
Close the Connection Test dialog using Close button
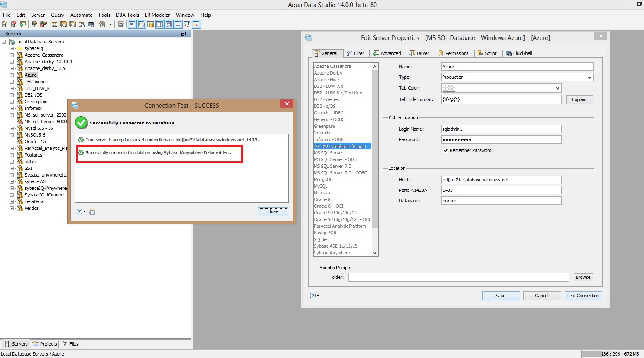click(x=272, y=211)
